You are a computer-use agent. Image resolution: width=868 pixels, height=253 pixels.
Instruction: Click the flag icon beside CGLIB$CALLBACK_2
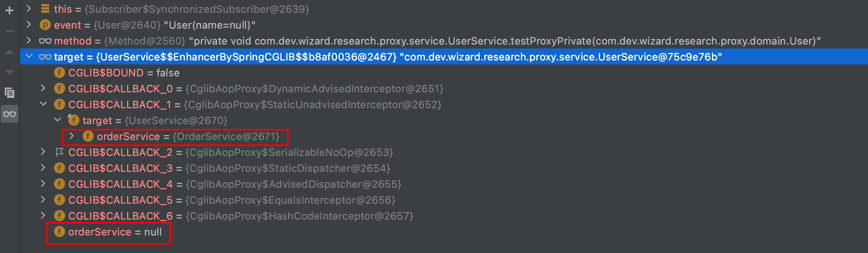click(x=60, y=152)
